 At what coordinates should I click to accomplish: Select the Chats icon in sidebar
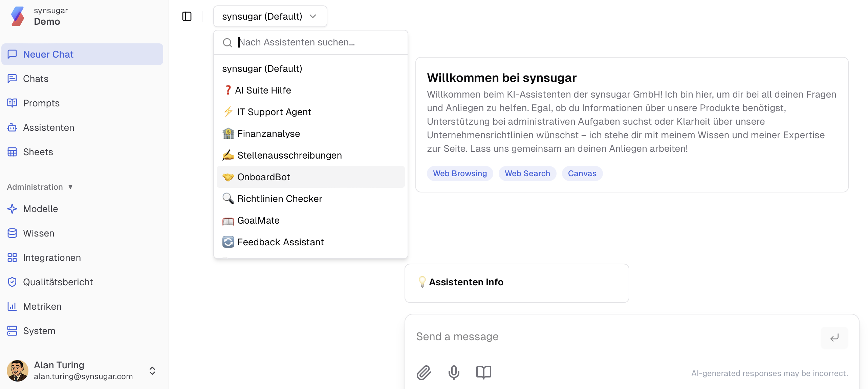point(12,79)
